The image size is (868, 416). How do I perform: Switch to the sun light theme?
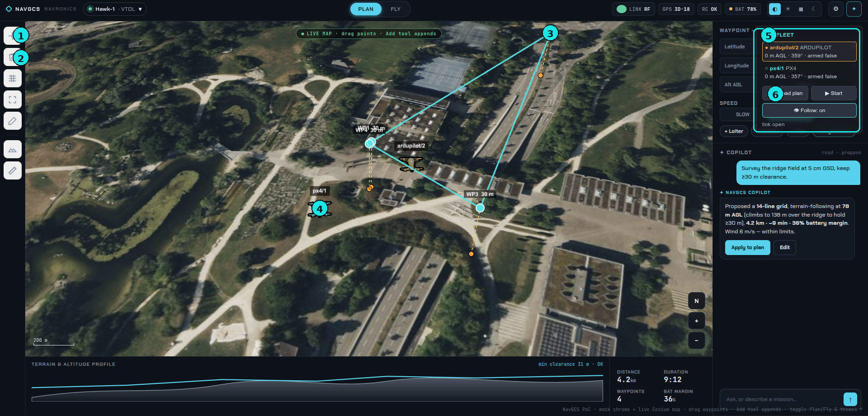point(788,9)
